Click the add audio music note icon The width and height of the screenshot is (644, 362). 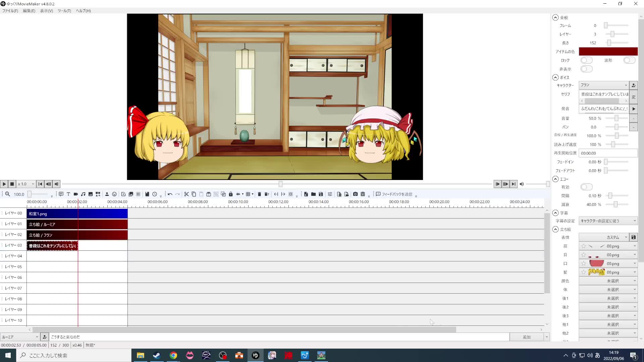click(x=83, y=194)
